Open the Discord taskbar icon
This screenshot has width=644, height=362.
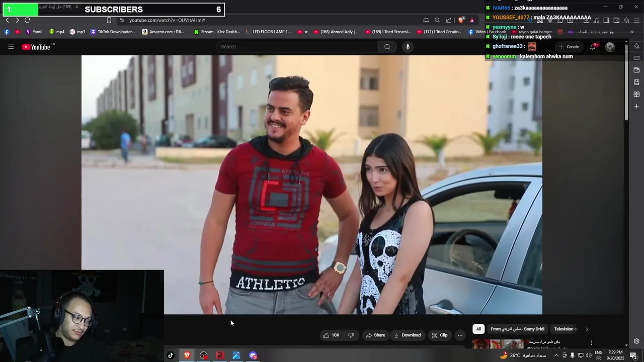point(253,355)
